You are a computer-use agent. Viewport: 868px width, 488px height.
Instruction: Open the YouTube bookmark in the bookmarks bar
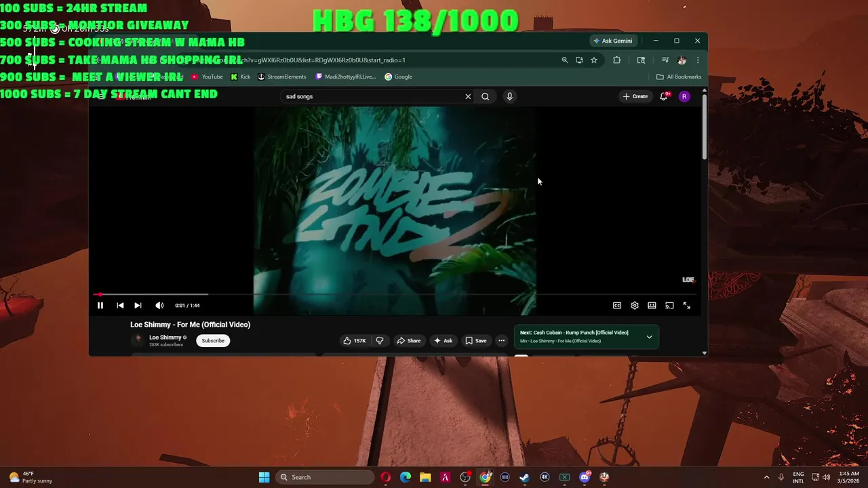coord(207,77)
